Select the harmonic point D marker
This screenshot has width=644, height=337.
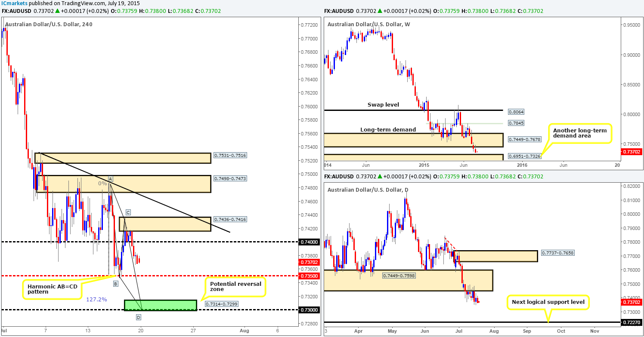click(x=138, y=317)
